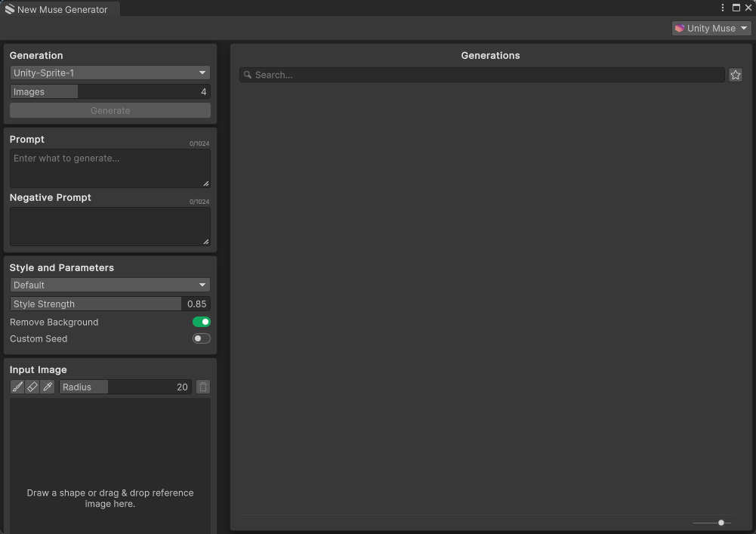Click the search magnifier icon
Image resolution: width=756 pixels, height=534 pixels.
247,75
